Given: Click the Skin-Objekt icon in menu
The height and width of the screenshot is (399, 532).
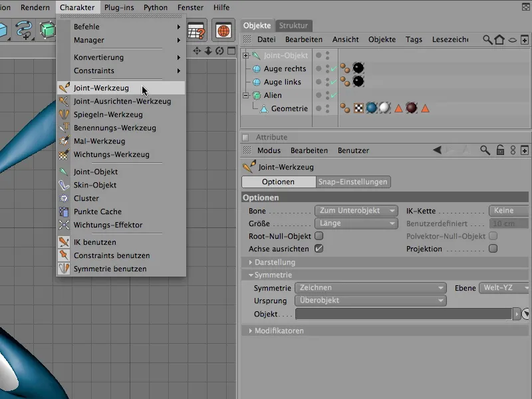Looking at the screenshot, I should click(x=64, y=185).
